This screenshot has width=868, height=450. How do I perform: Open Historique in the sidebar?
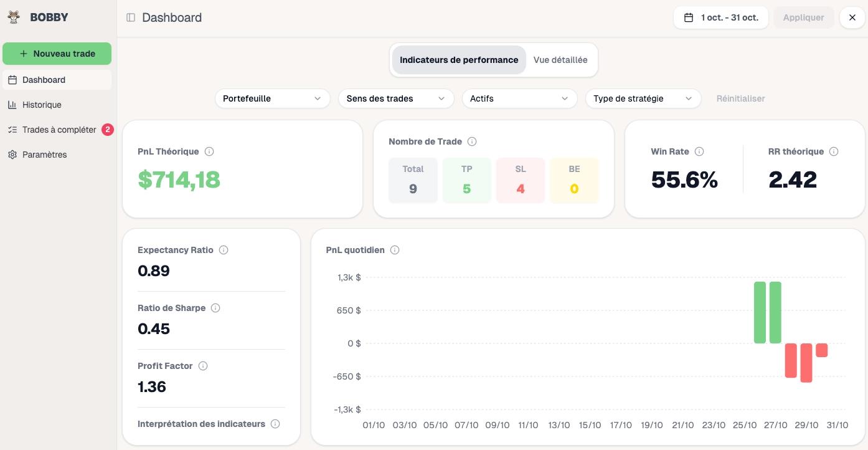42,105
